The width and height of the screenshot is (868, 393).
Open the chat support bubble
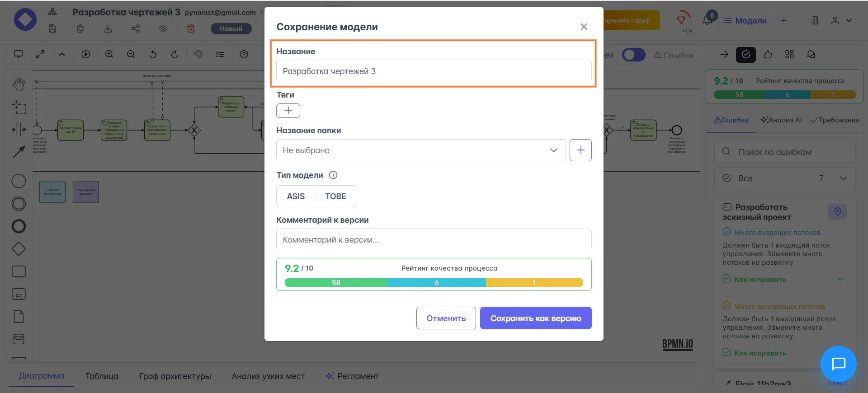click(838, 364)
